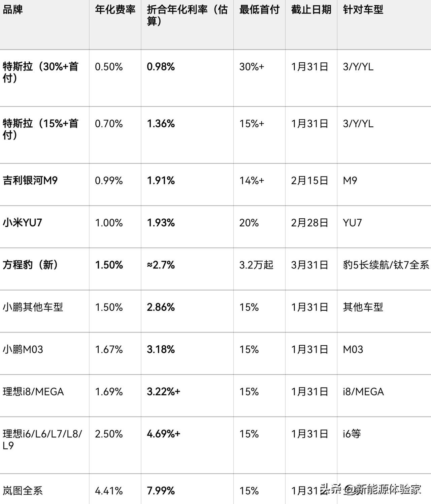This screenshot has height=504, width=431.
Task: Select the 最低首付 column header
Action: tap(259, 10)
